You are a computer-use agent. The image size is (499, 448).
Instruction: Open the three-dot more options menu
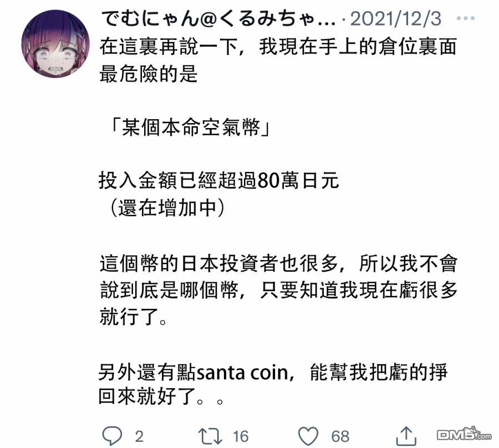tap(466, 18)
